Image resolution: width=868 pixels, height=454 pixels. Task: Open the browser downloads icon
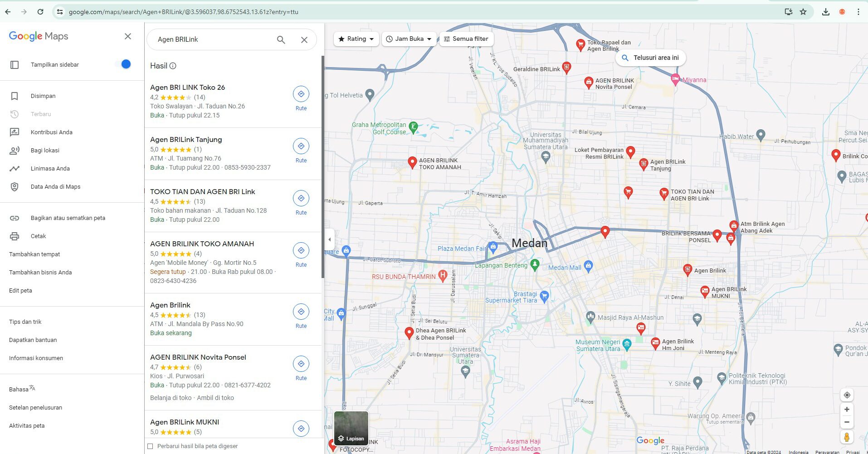pyautogui.click(x=826, y=12)
